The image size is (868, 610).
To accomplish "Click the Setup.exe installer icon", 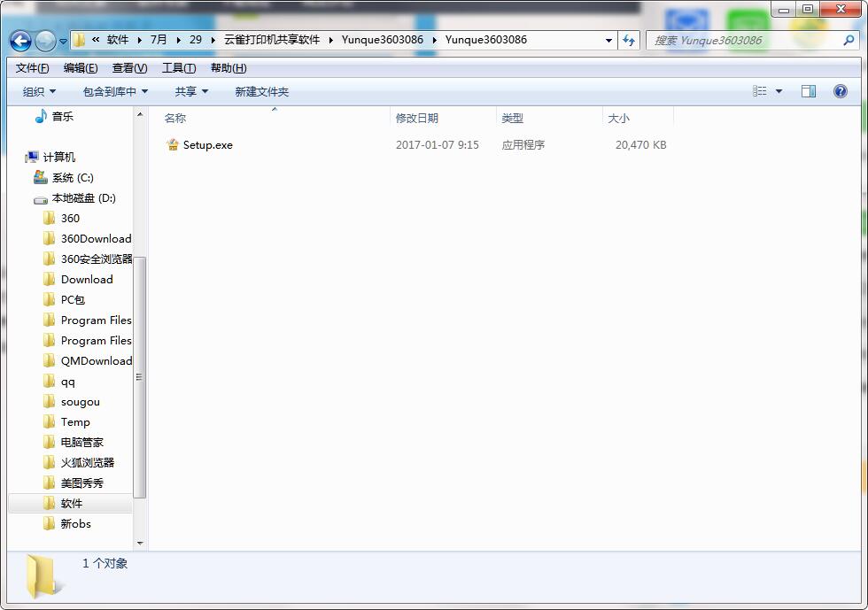I will pos(173,145).
